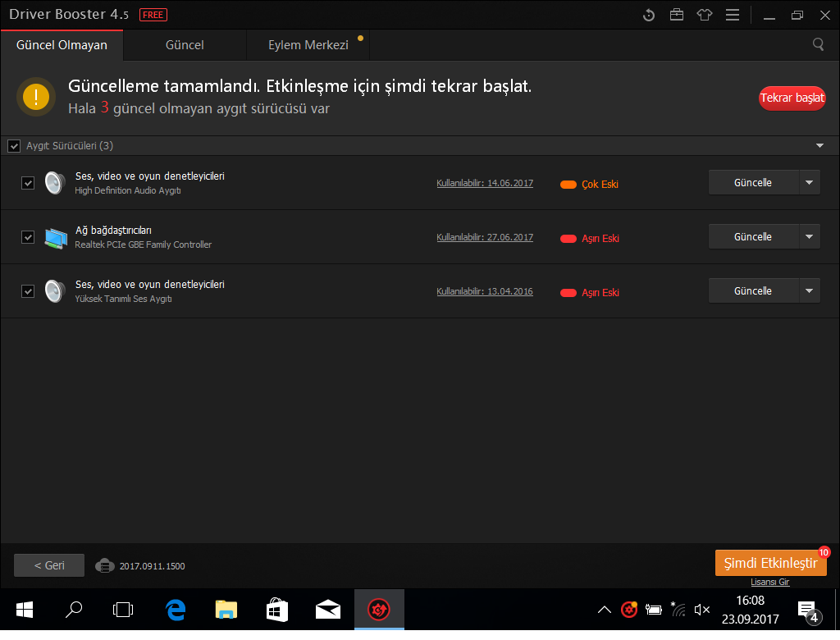Open the hamburger options menu

click(x=733, y=15)
